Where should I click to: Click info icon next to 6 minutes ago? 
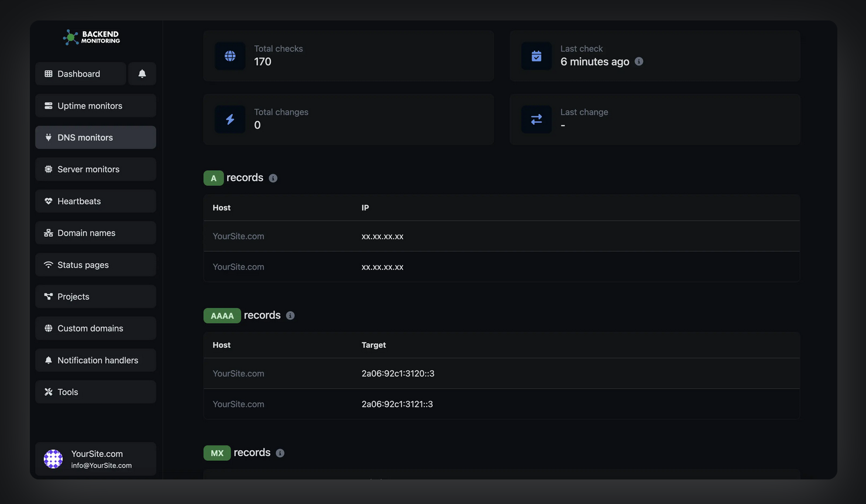tap(639, 61)
